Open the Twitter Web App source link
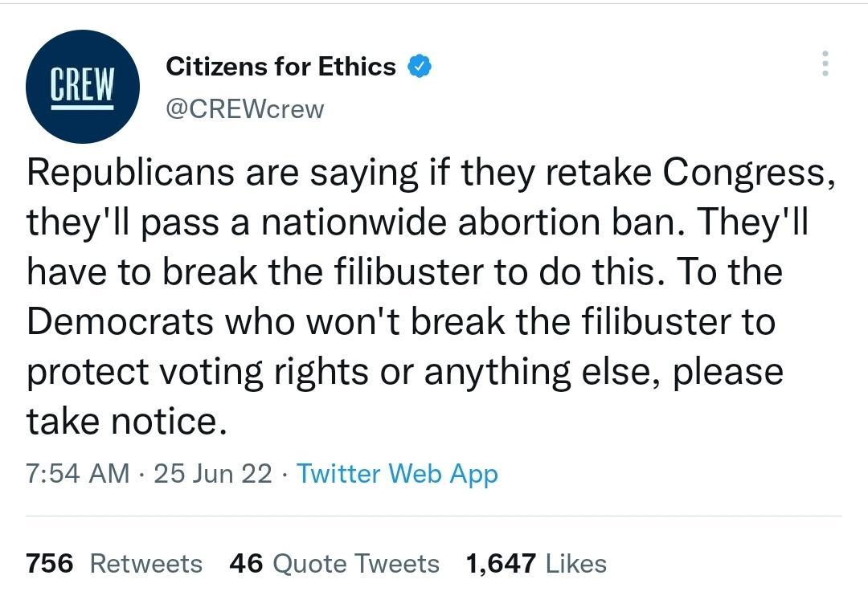The height and width of the screenshot is (608, 868). pos(397,474)
